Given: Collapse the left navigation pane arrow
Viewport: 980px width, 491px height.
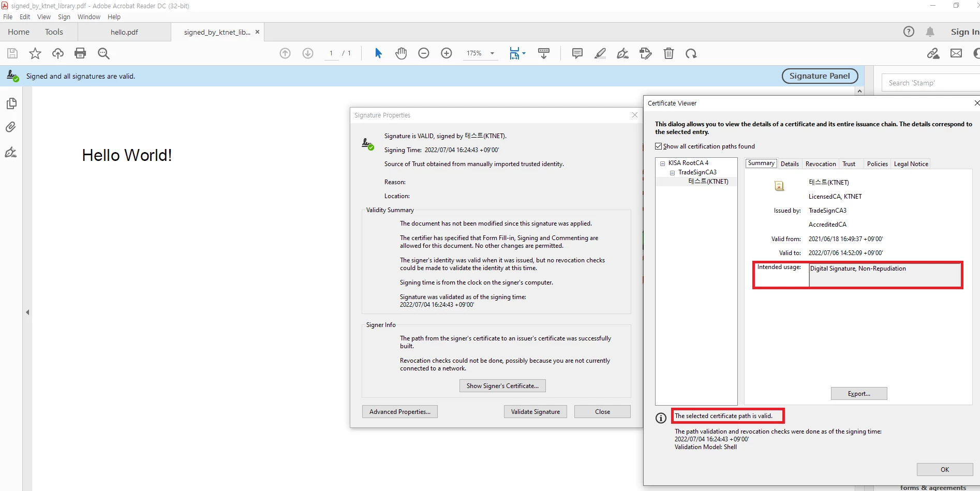Looking at the screenshot, I should tap(27, 312).
